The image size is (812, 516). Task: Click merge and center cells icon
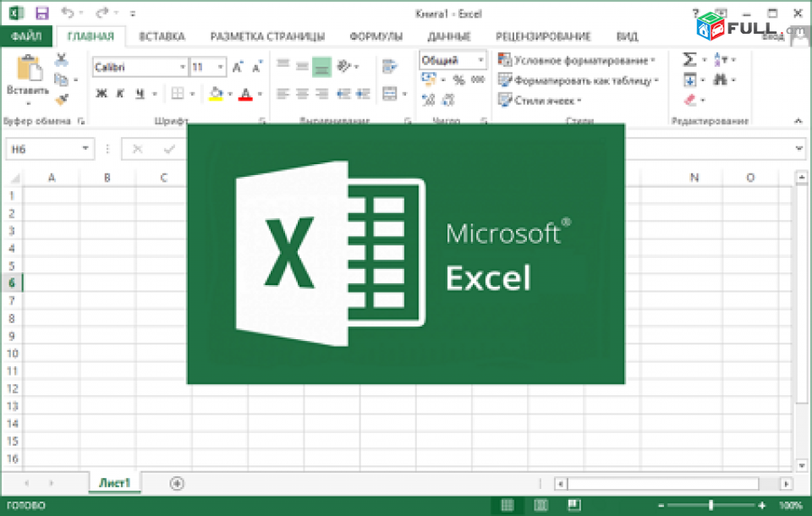coord(389,94)
